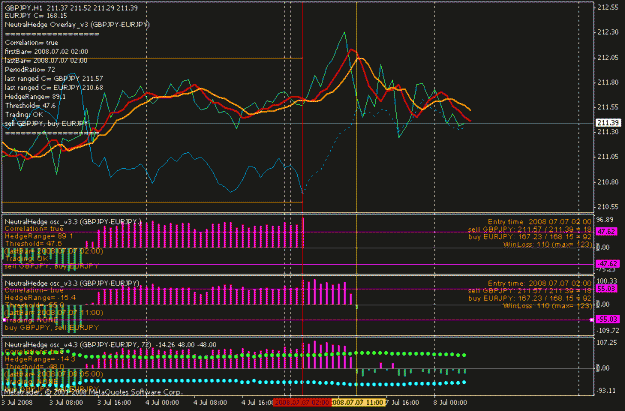This screenshot has height=411, width=625.
Task: Click the '4 Jul 08:00' time axis label
Action: point(210,402)
